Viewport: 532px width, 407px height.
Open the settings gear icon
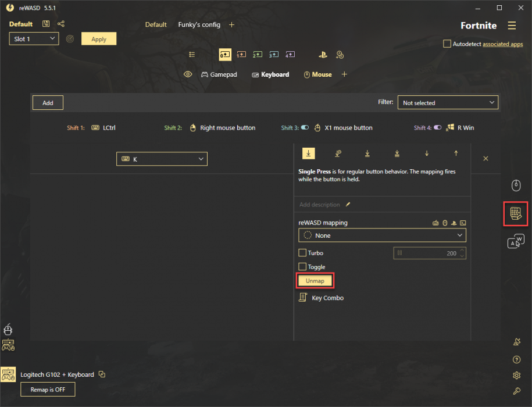coord(516,375)
